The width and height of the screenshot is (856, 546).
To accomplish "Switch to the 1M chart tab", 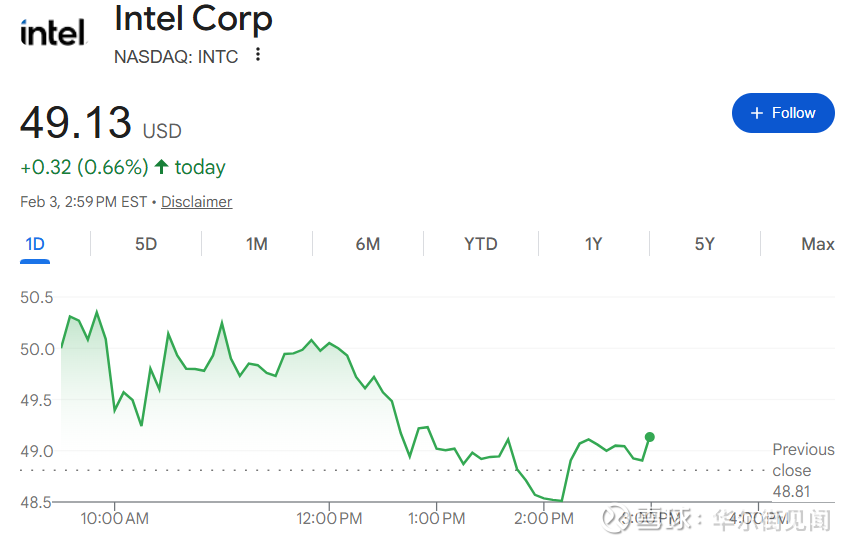I will (x=257, y=244).
